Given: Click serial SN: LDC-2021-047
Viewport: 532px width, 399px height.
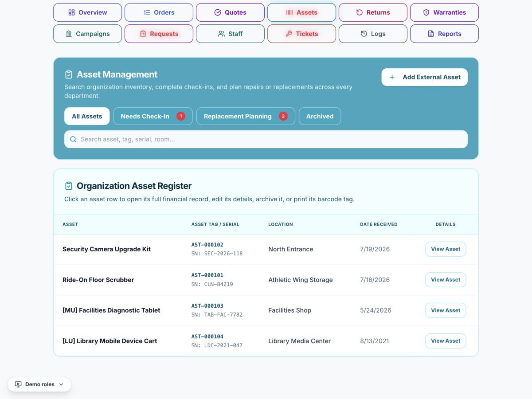Looking at the screenshot, I should (x=217, y=345).
